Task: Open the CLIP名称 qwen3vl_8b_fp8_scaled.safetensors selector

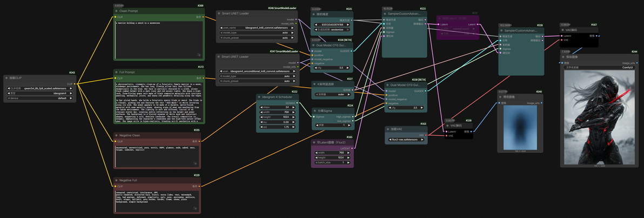Action: click(40, 88)
